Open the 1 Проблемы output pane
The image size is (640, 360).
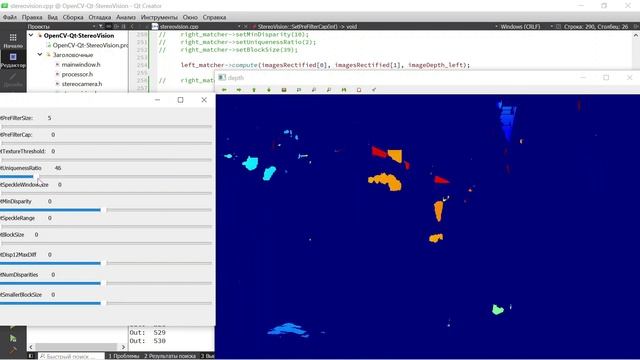coord(124,356)
